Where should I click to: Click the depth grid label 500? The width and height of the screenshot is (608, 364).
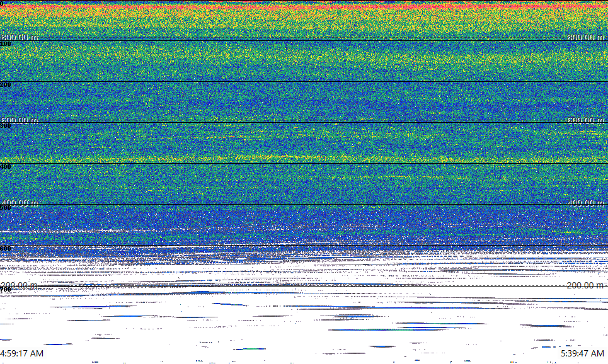[6, 208]
